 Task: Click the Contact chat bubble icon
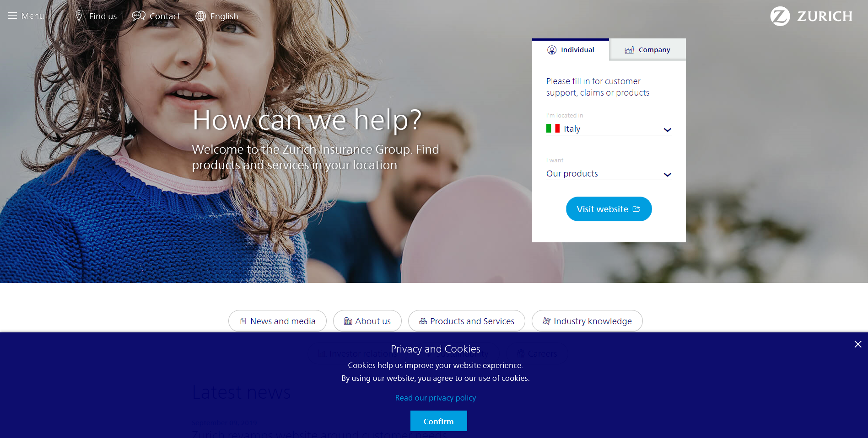point(139,16)
